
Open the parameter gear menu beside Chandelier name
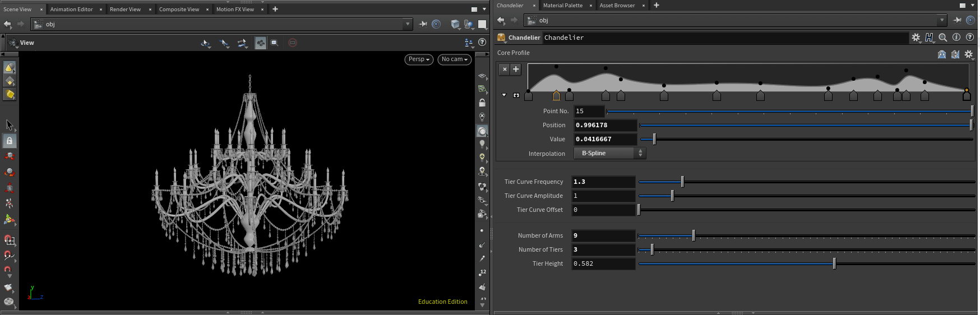pos(916,38)
